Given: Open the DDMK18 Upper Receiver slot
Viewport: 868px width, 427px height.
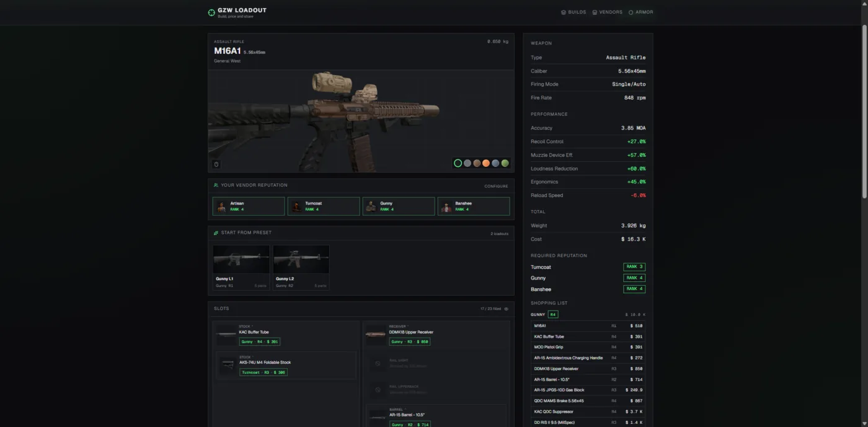Looking at the screenshot, I should pos(436,335).
